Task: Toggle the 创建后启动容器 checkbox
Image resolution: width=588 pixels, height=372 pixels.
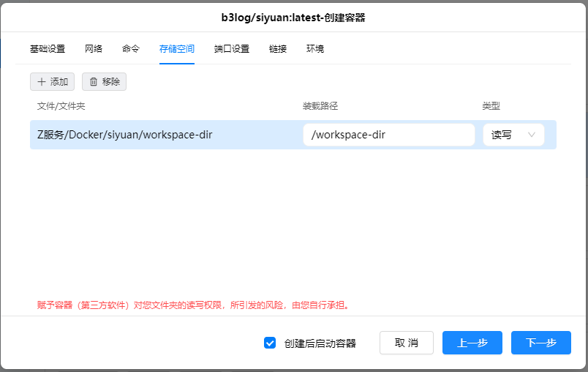Action: (x=270, y=343)
